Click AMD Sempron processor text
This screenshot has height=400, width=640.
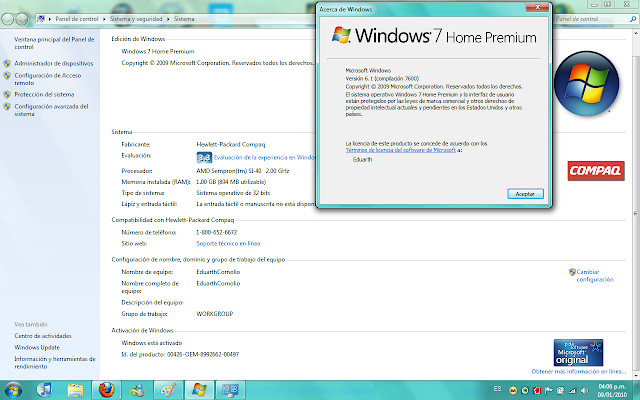242,171
